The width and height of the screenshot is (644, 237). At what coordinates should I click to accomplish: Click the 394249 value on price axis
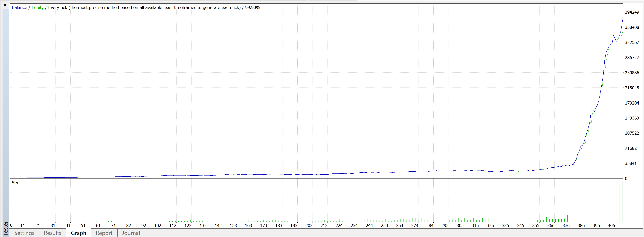[x=632, y=12]
